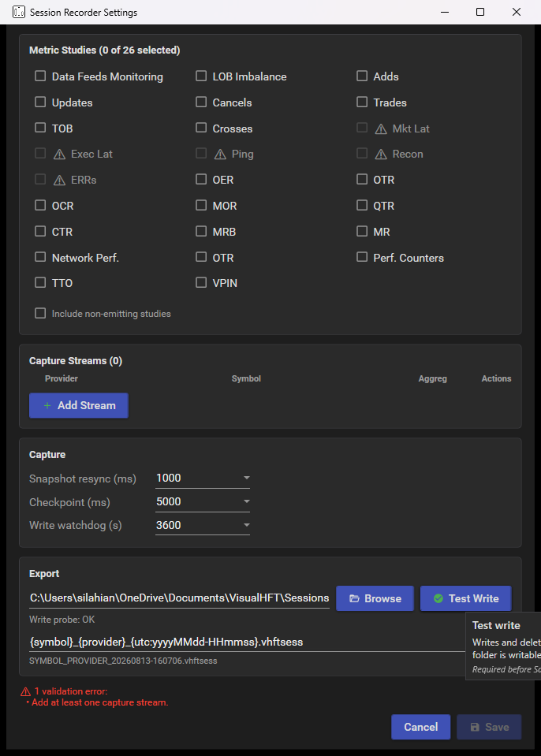Click the Provider column header
The image size is (541, 756).
coord(62,378)
